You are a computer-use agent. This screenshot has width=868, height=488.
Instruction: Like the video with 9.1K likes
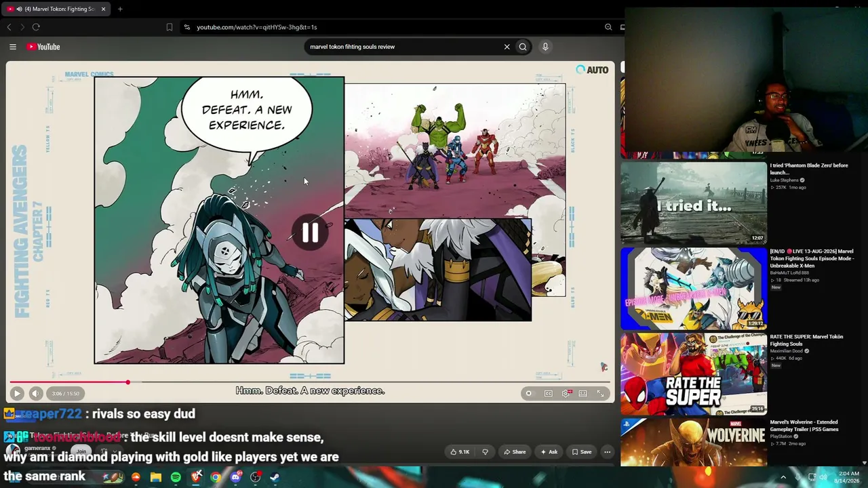point(460,452)
